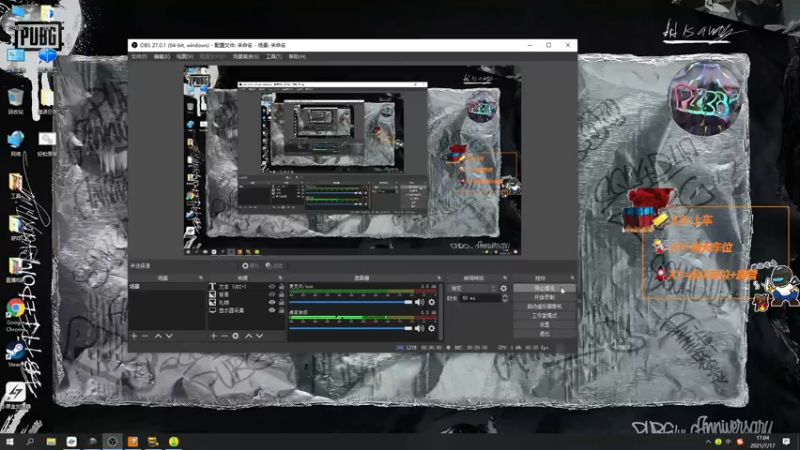800x450 pixels.
Task: Open the Help menu in OBS
Action: (x=297, y=57)
